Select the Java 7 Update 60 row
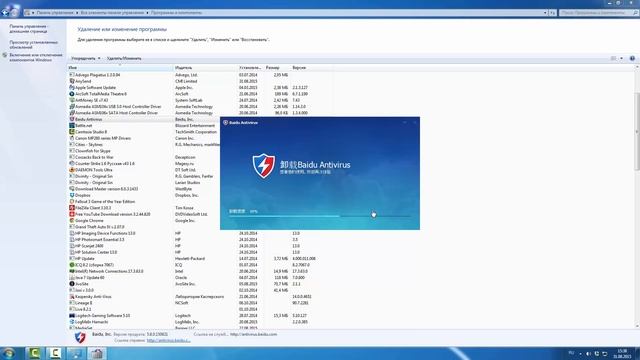The image size is (640, 360). click(200, 278)
